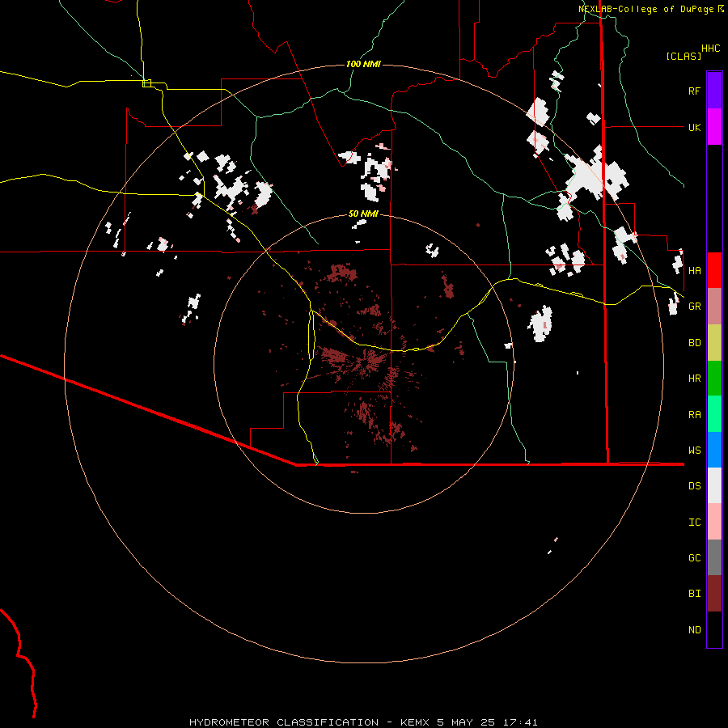The width and height of the screenshot is (728, 728).
Task: Click the UK magenta legend swatch
Action: click(714, 127)
